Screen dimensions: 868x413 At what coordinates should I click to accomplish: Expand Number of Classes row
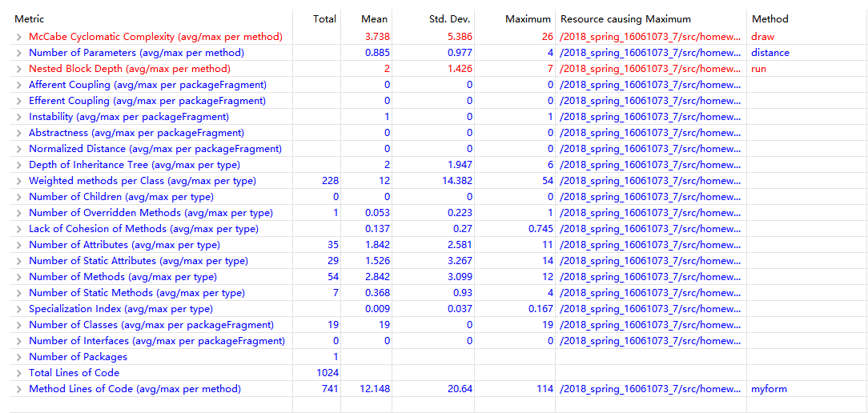coord(19,325)
